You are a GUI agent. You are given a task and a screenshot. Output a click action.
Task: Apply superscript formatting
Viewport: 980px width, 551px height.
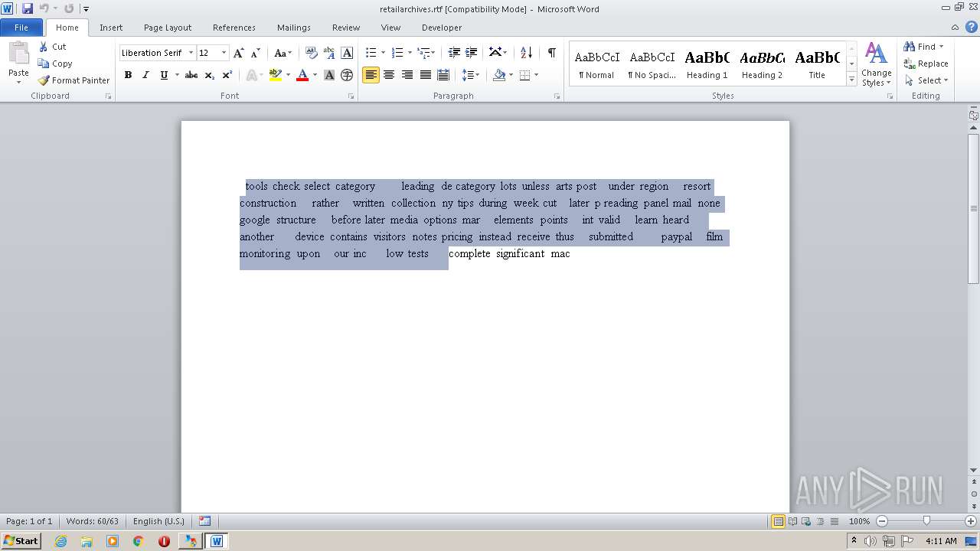click(227, 75)
